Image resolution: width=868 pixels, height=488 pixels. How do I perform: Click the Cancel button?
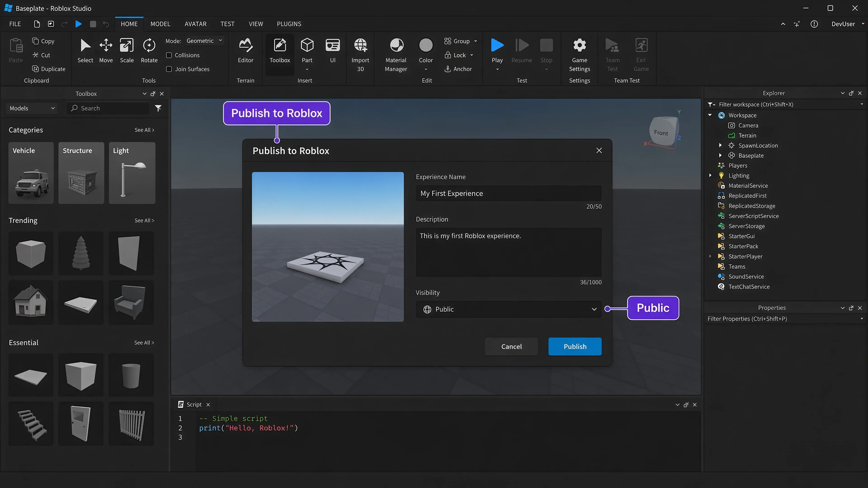pos(511,347)
